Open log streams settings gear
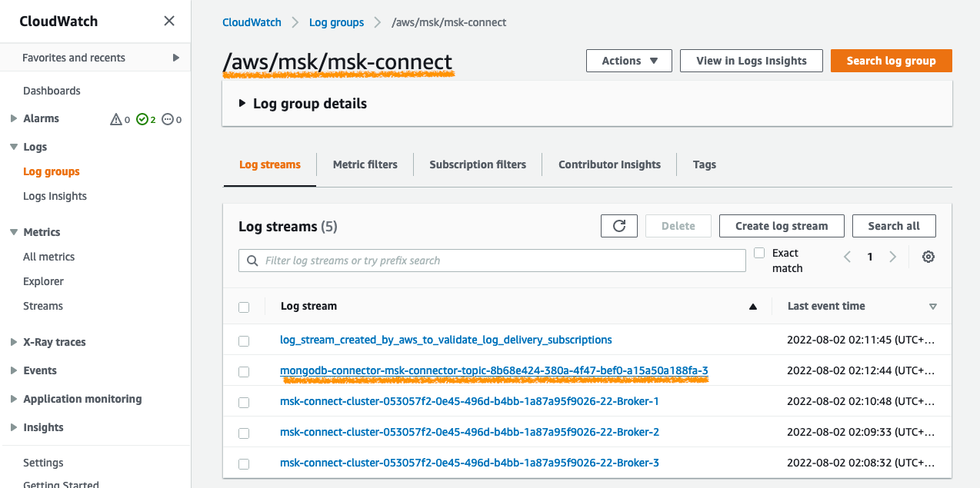The width and height of the screenshot is (980, 488). click(928, 257)
